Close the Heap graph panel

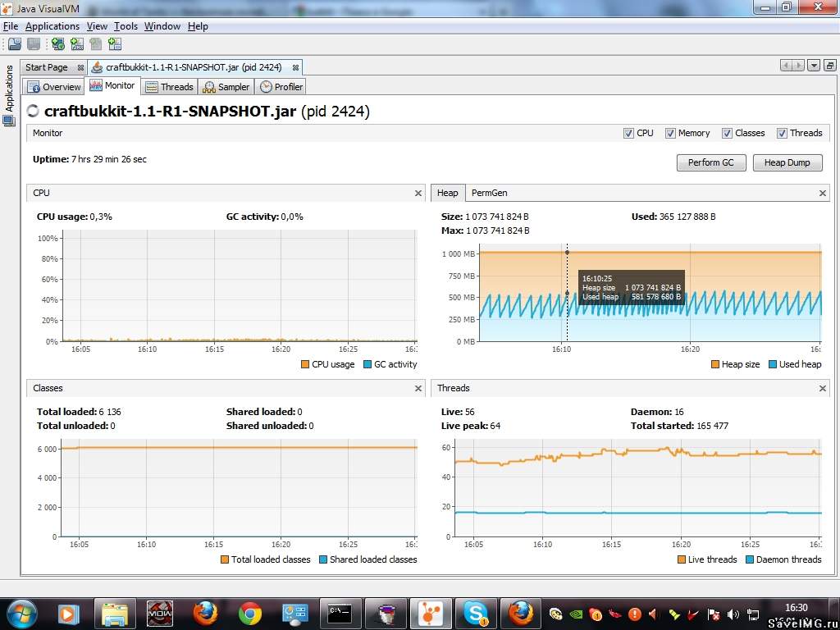[822, 194]
